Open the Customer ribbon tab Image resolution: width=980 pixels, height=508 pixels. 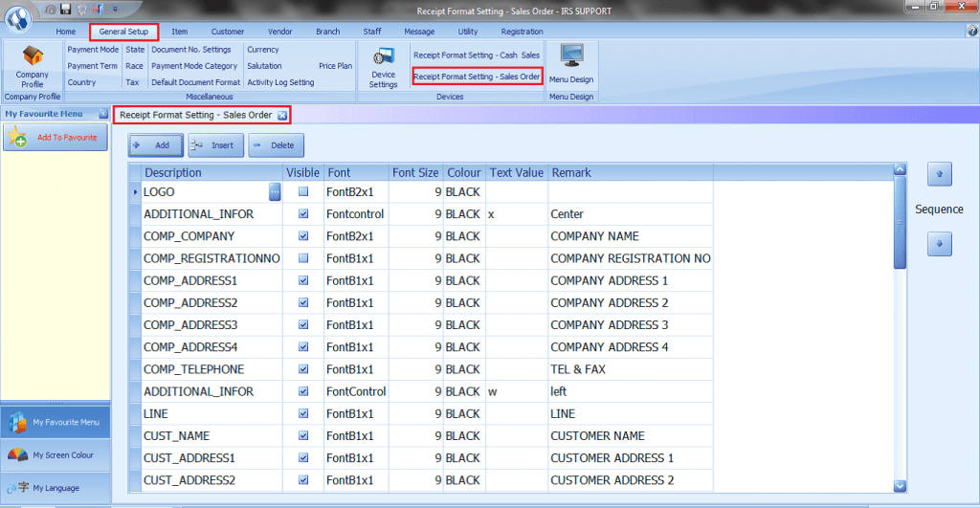(228, 32)
